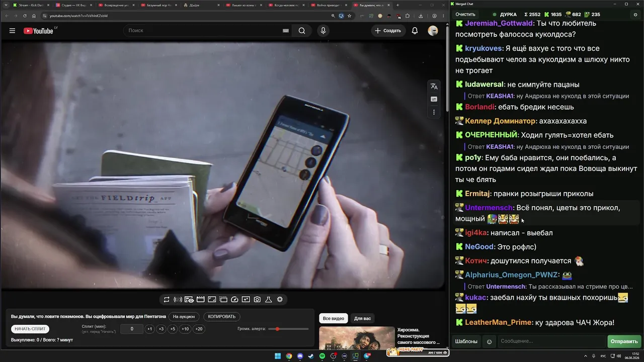The height and width of the screenshot is (362, 644).
Task: Click the КОПИРОВАТЬ button
Action: coord(221,317)
